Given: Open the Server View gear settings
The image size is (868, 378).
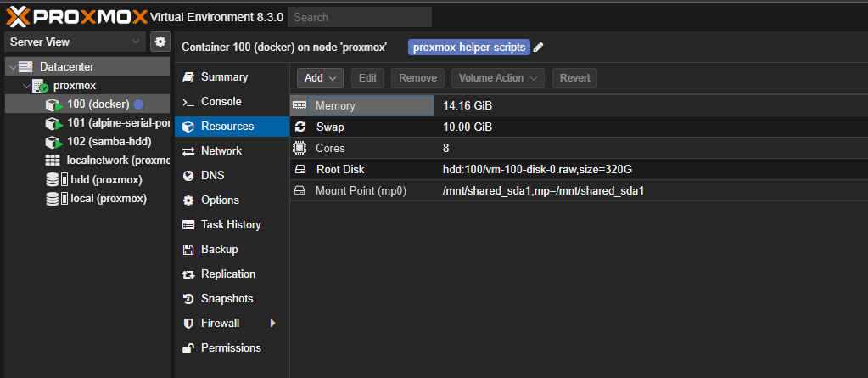Looking at the screenshot, I should [x=160, y=42].
